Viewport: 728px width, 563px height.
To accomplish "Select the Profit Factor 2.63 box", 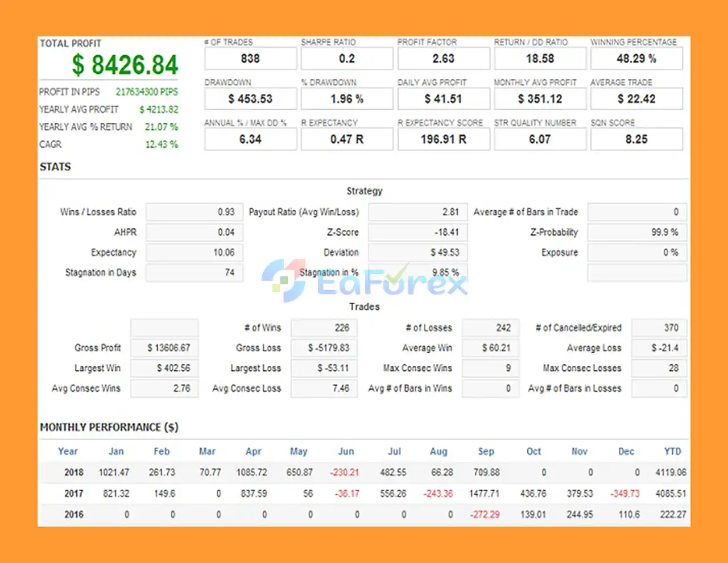I will [443, 59].
